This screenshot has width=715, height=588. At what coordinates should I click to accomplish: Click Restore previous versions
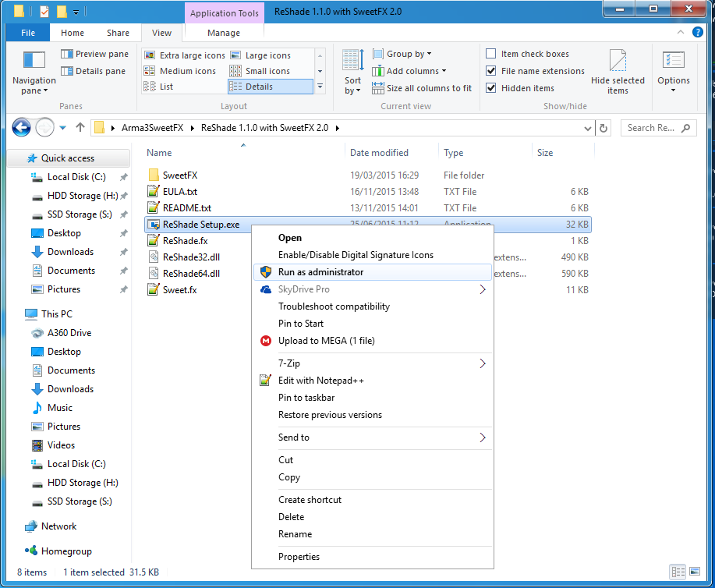tap(372, 415)
